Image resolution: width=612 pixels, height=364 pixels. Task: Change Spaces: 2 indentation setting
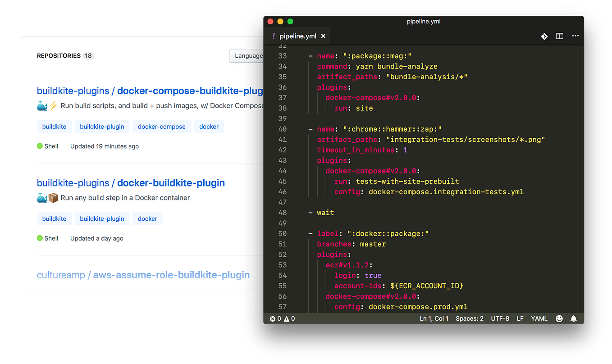(x=470, y=318)
